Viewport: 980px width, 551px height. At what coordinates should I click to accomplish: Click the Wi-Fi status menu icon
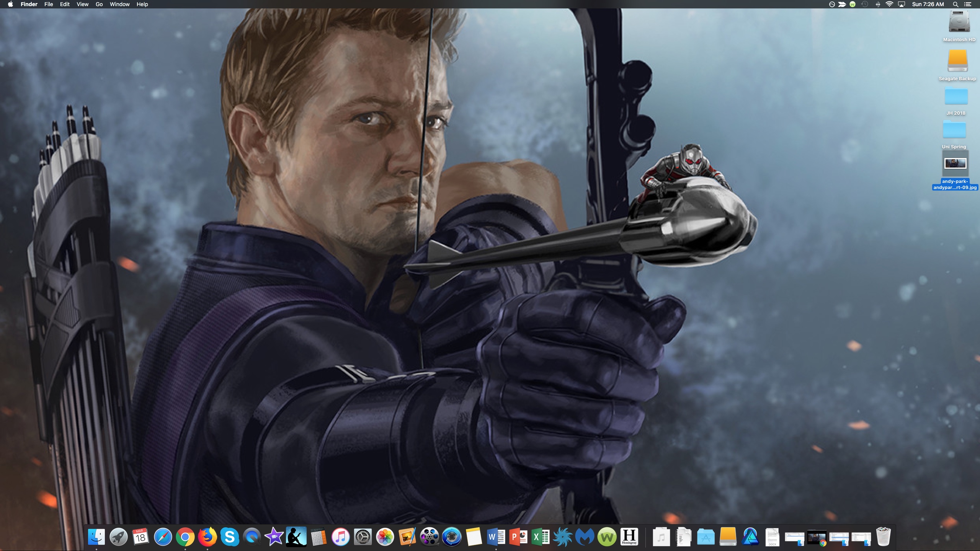[889, 4]
